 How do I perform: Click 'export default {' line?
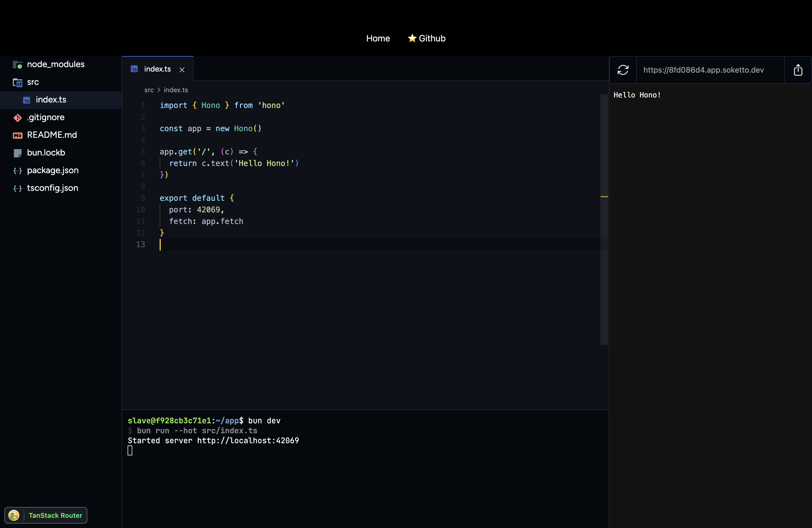pyautogui.click(x=197, y=198)
